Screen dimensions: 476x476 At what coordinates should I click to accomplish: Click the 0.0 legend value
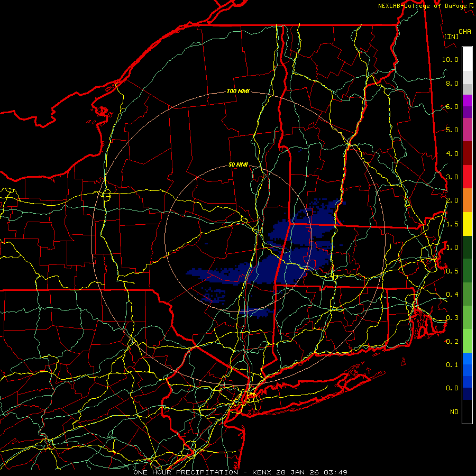click(x=452, y=388)
